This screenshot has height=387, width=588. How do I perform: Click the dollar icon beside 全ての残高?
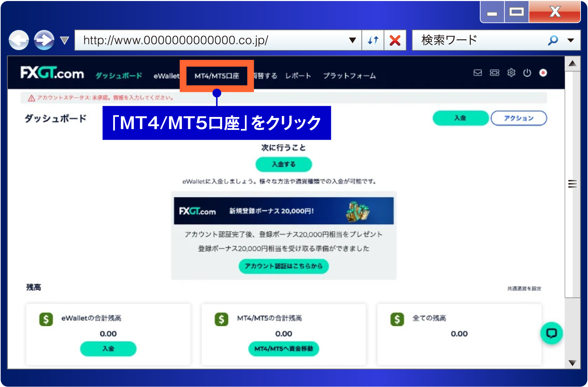click(397, 319)
